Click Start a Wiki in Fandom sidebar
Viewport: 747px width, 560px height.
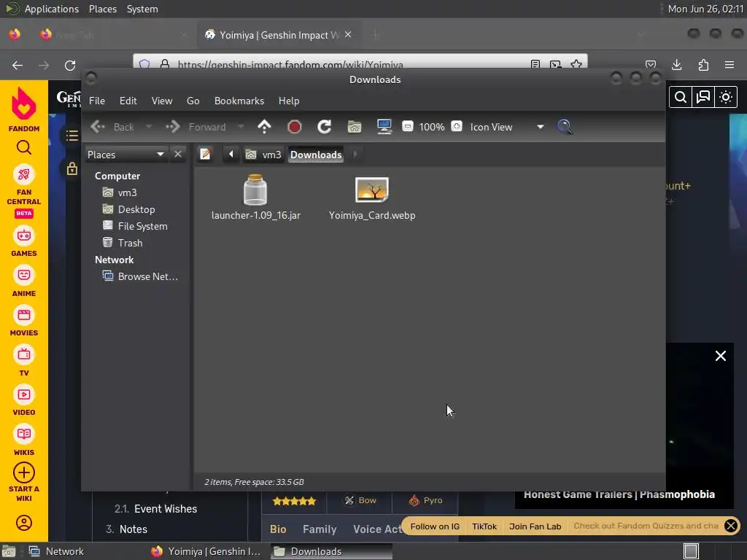tap(24, 482)
